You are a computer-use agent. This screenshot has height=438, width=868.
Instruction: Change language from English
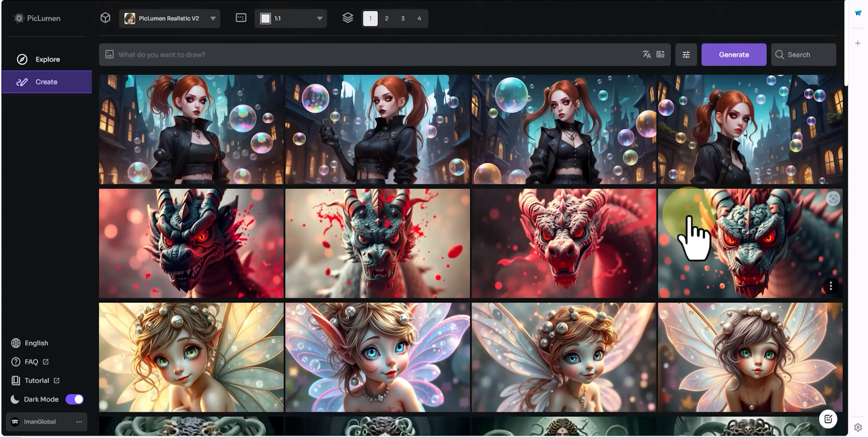(30, 343)
